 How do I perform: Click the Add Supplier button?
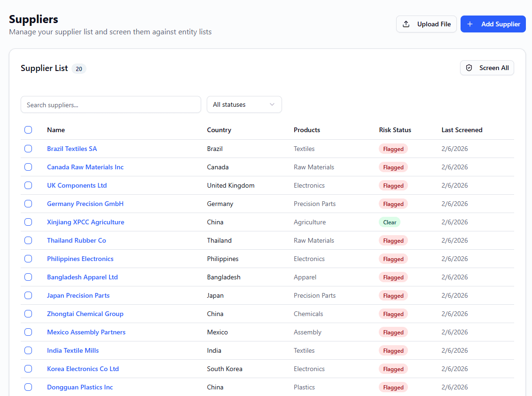[x=493, y=24]
